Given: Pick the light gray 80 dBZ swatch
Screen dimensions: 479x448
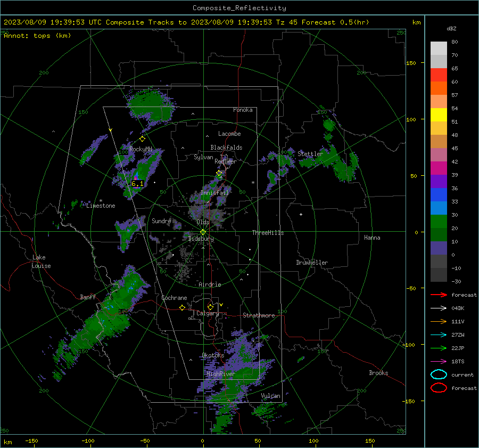Looking at the screenshot, I should coord(439,48).
